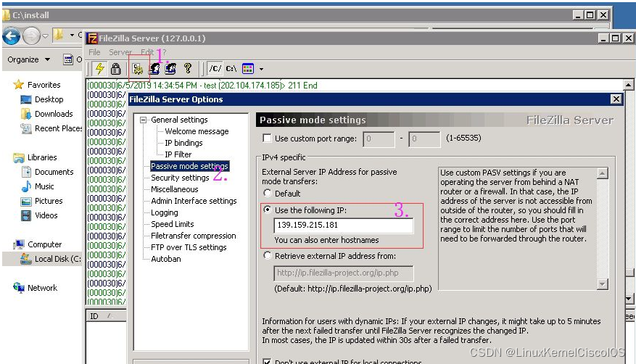Close the FileZilla Server Options dialog
Screen dimensions: 636x364
pyautogui.click(x=616, y=99)
